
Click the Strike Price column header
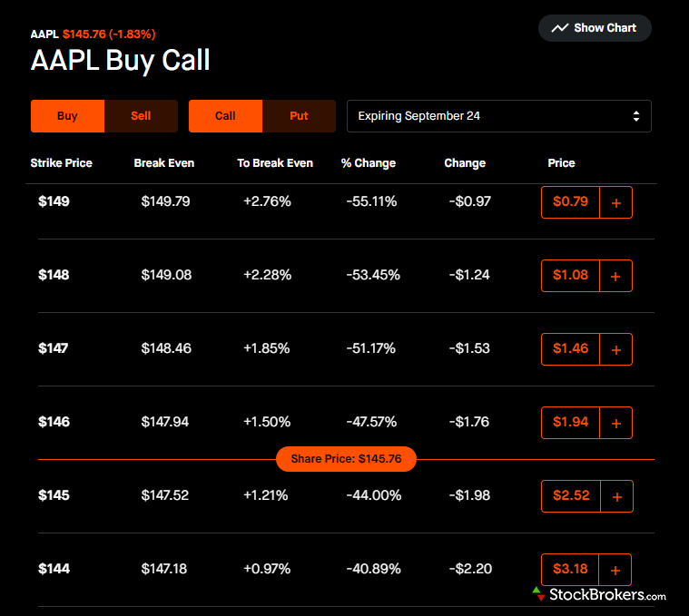point(62,163)
